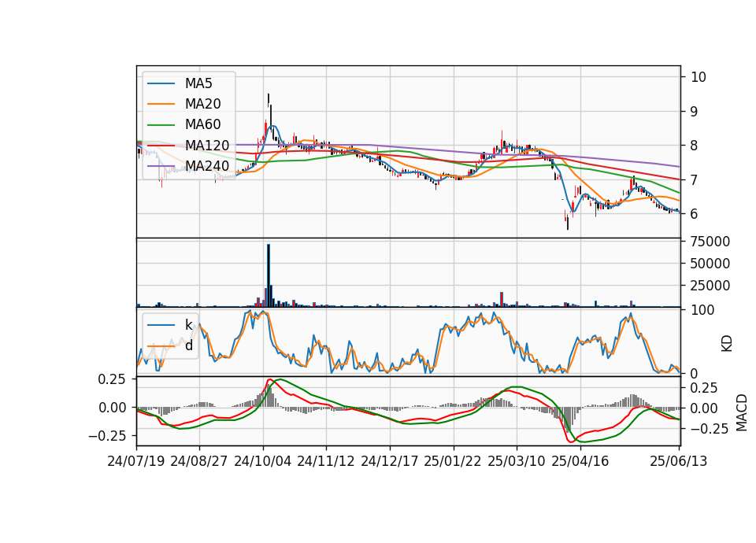Click the KD axis title

point(727,343)
